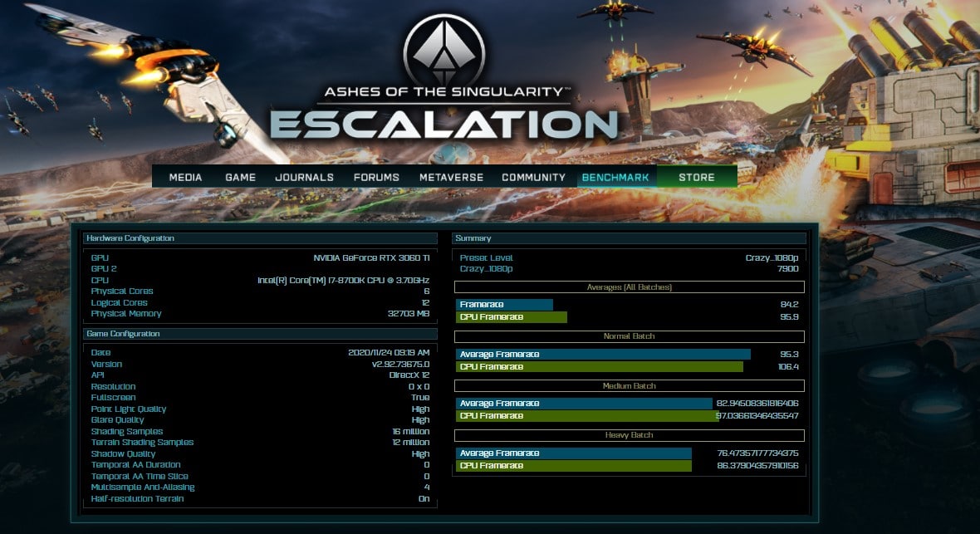Screen dimensions: 980x534
Task: Select the Summary panel header
Action: click(x=629, y=238)
